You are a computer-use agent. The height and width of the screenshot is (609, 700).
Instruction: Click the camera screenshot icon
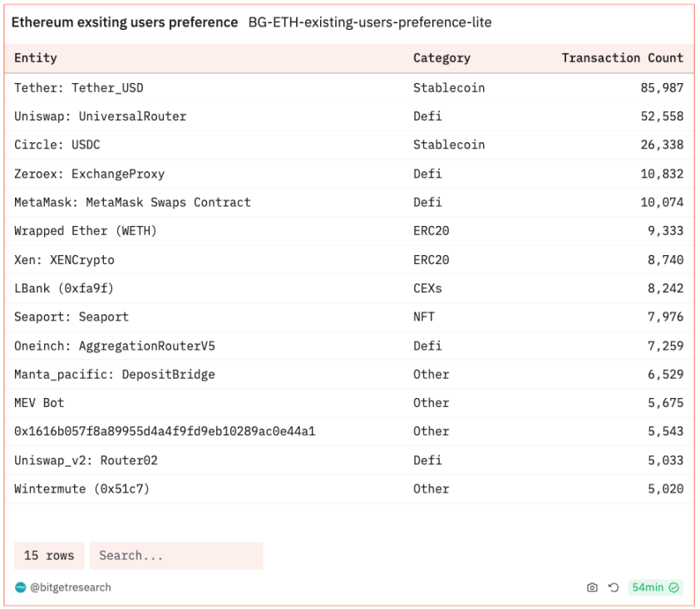click(x=592, y=587)
